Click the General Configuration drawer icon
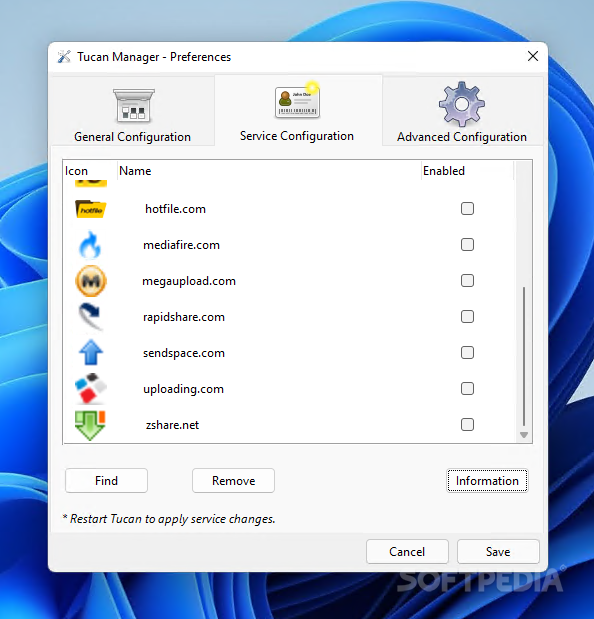The height and width of the screenshot is (619, 594). 134,106
